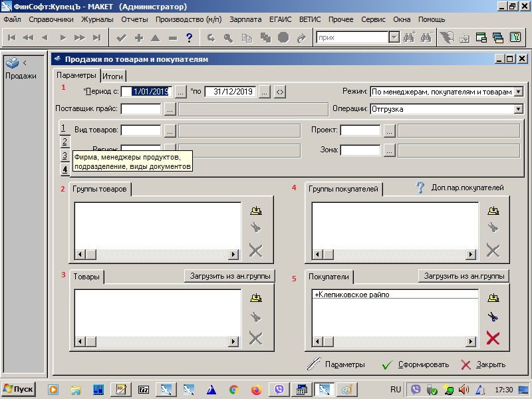532x399 pixels.
Task: Expand the Режим dropdown list
Action: point(518,92)
